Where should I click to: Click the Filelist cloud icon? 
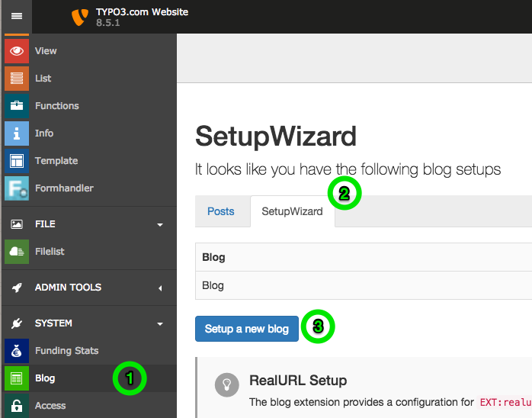[x=17, y=252]
